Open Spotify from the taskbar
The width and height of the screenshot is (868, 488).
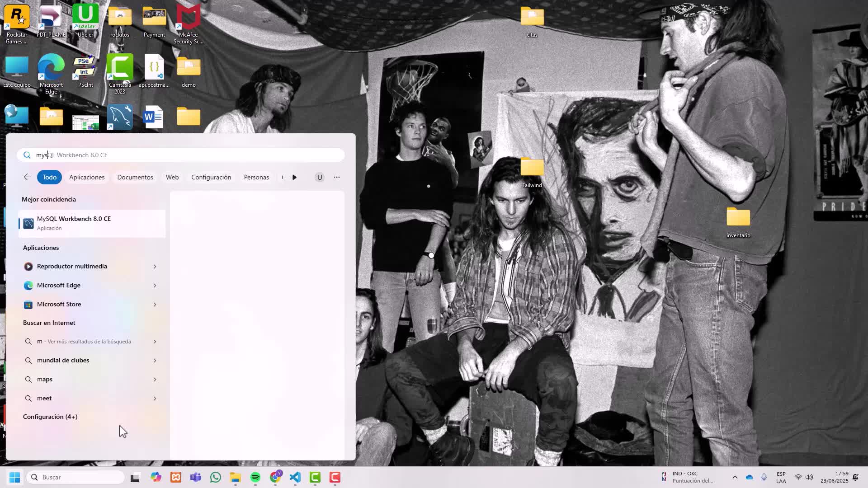pyautogui.click(x=255, y=477)
